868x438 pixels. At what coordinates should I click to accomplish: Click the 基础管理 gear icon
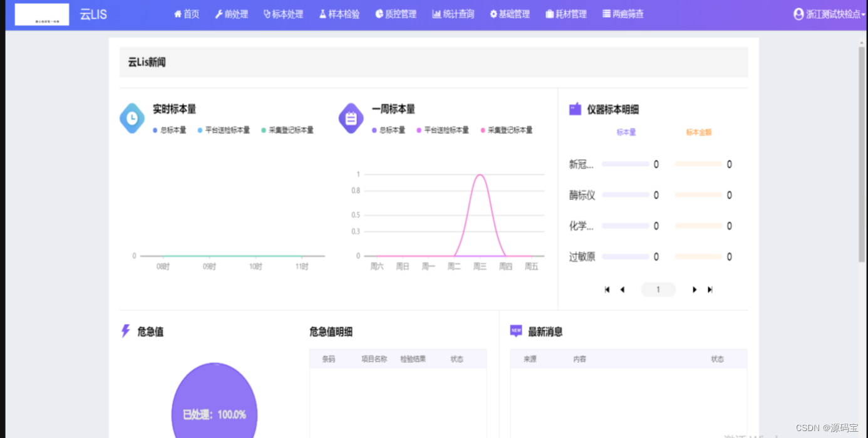[492, 14]
